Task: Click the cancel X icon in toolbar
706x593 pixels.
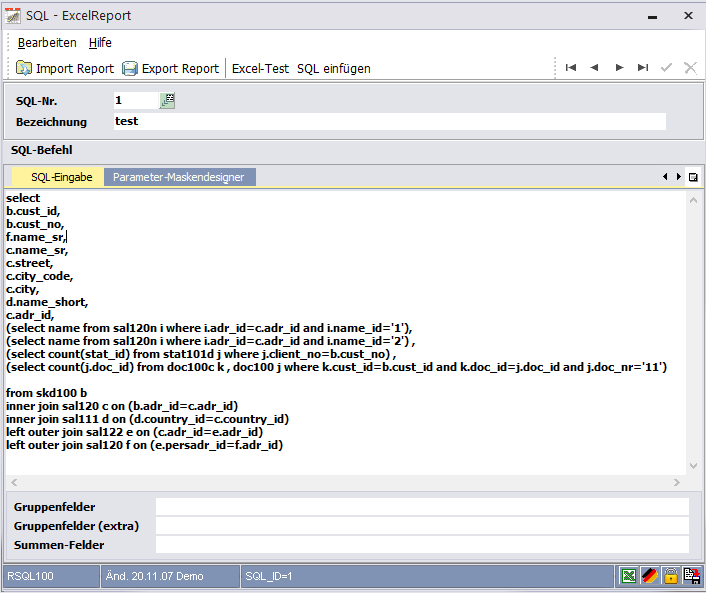Action: pyautogui.click(x=690, y=68)
